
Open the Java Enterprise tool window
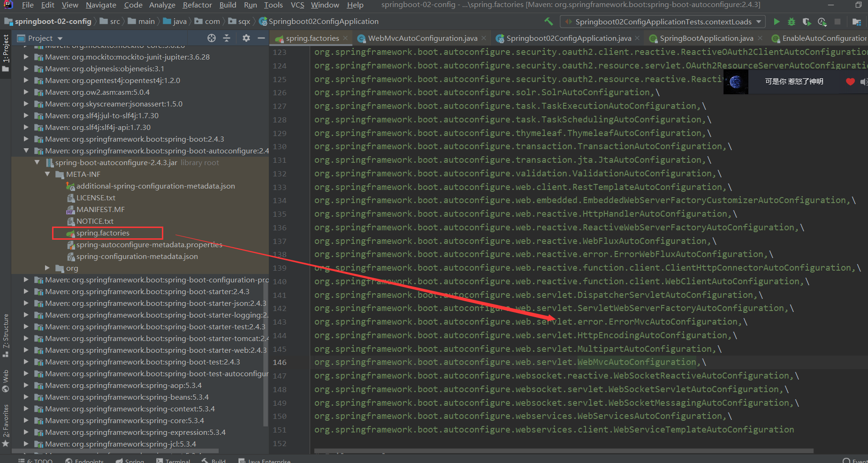(265, 460)
